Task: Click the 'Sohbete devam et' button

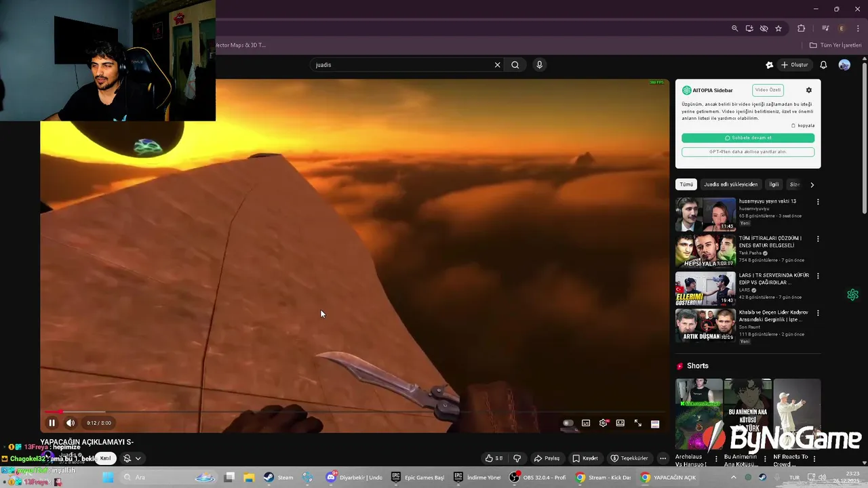Action: point(748,138)
